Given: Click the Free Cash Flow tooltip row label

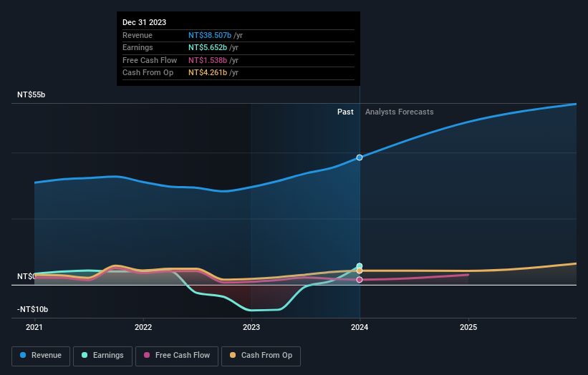Looking at the screenshot, I should 150,60.
